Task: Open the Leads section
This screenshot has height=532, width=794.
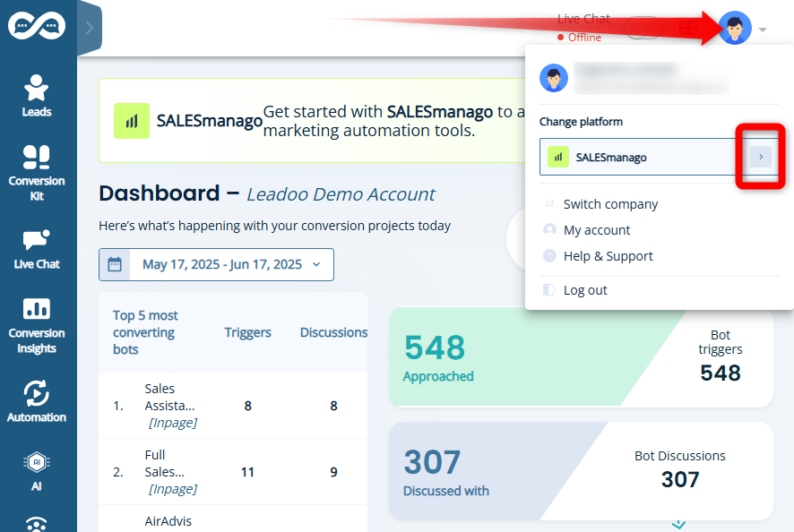Action: pos(37,96)
